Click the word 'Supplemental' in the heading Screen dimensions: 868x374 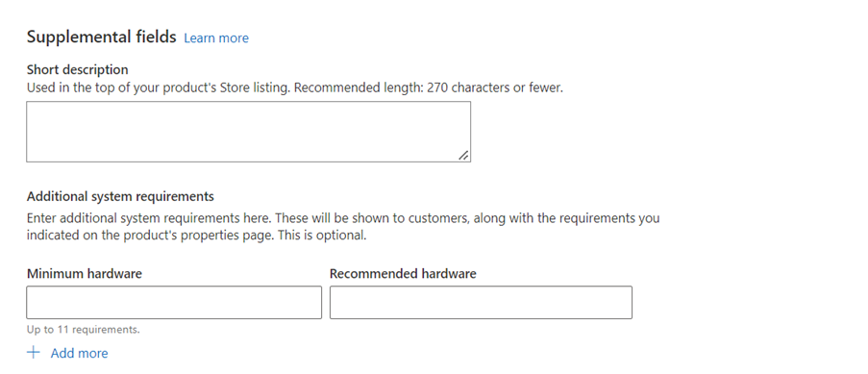point(69,37)
